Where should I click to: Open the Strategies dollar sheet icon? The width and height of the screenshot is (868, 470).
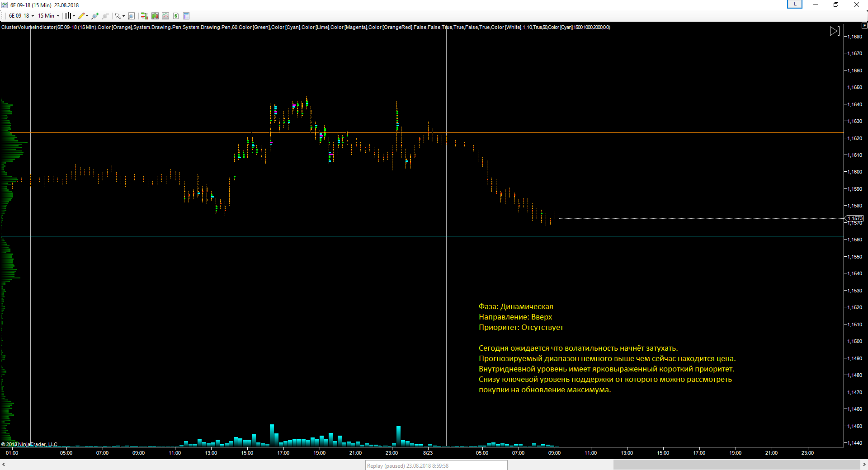point(176,16)
